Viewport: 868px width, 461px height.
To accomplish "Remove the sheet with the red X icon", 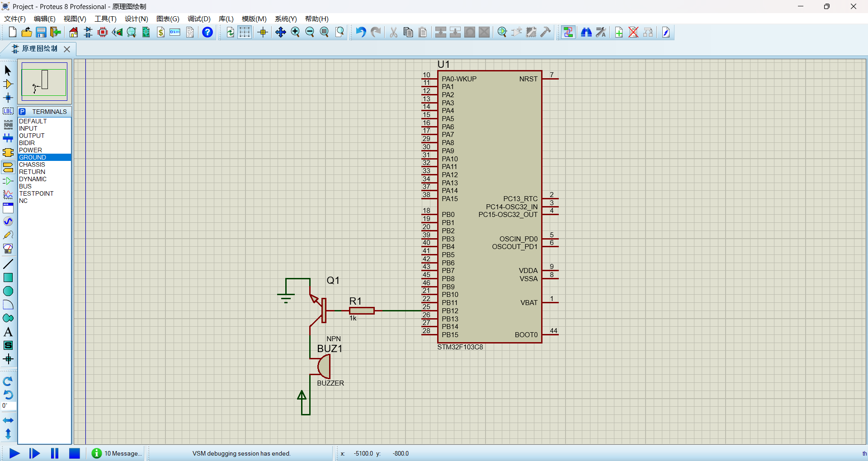I will [633, 32].
